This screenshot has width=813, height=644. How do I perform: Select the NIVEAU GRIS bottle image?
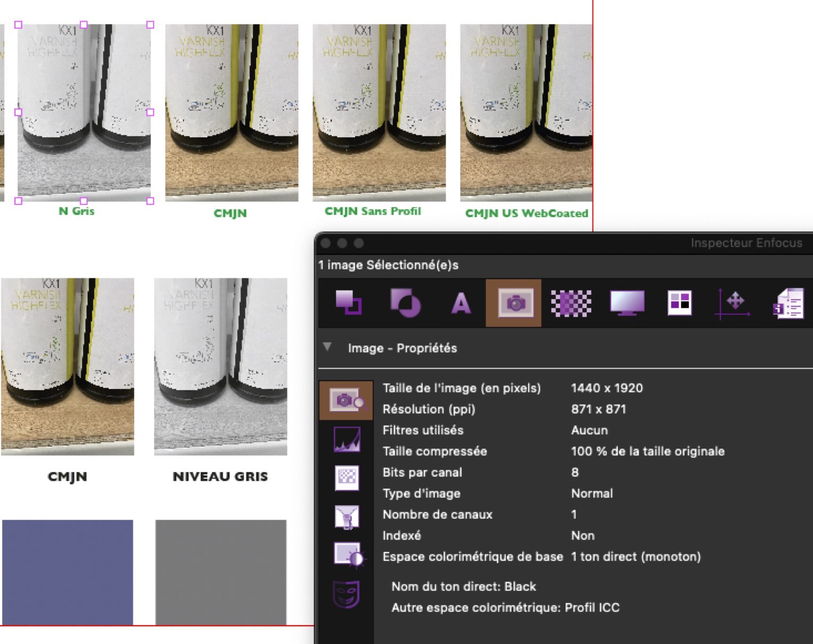220,366
